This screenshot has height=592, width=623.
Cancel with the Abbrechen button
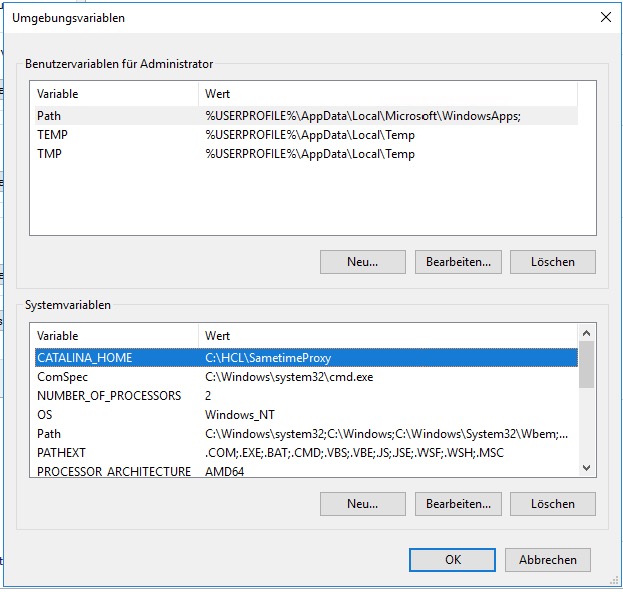(x=547, y=560)
